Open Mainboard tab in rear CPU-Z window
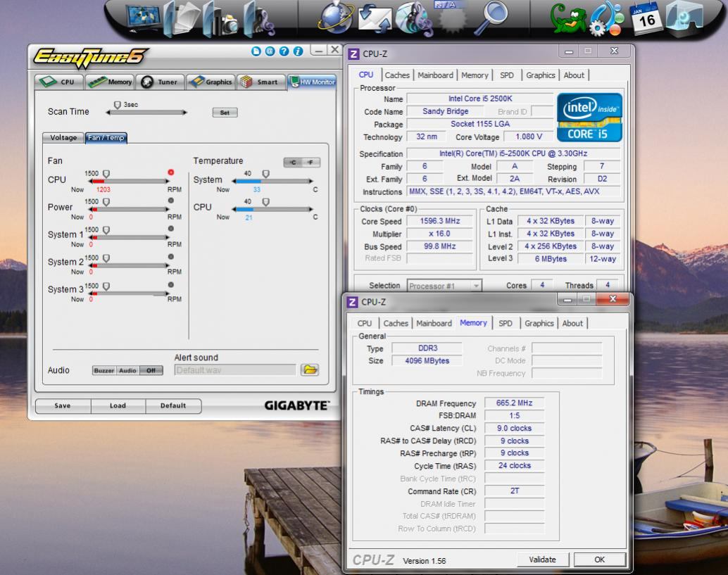Screen dimensions: 728x575 click(x=435, y=75)
